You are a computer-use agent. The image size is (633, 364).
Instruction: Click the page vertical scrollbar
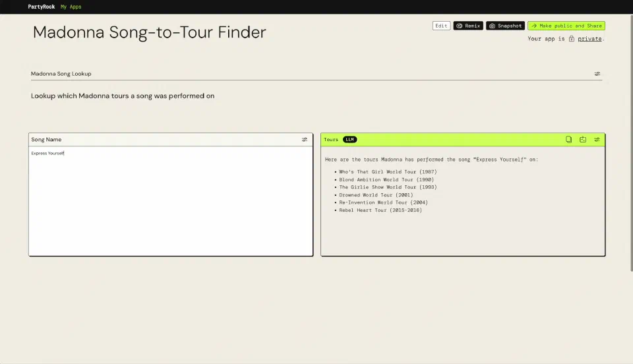tap(631, 143)
